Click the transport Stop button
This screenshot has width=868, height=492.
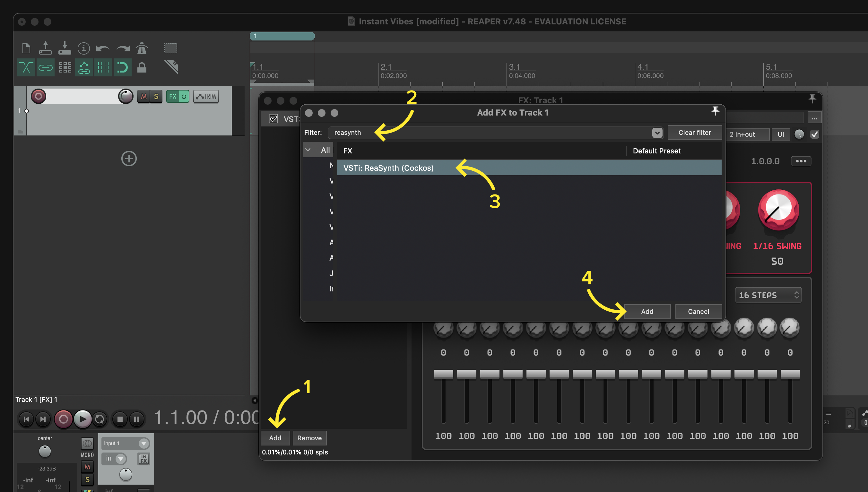pos(120,419)
